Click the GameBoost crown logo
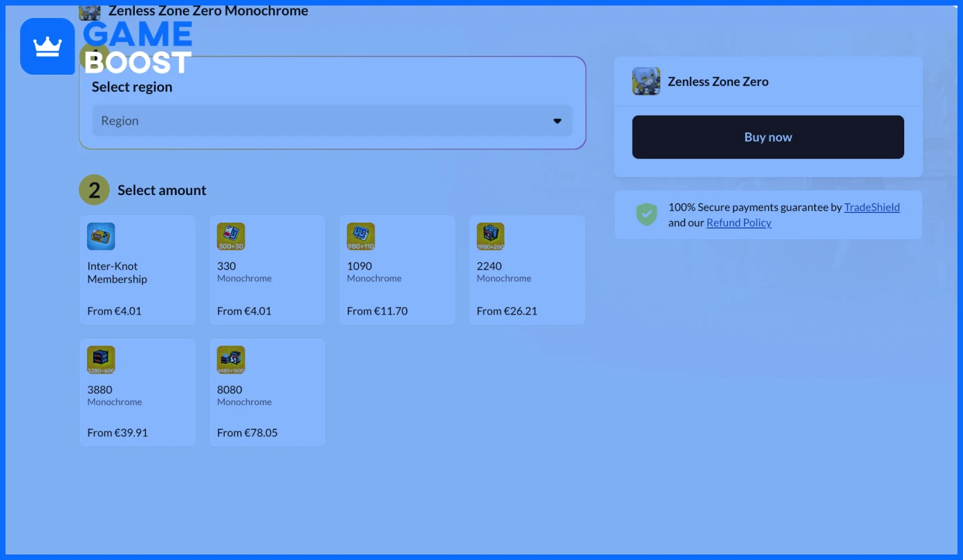Screen dimensions: 963x560 [48, 46]
